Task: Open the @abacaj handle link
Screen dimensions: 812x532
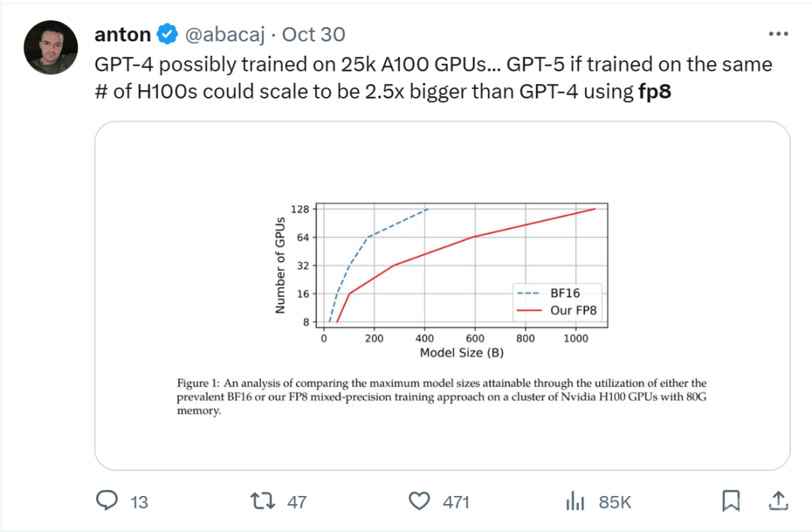Action: pos(223,35)
